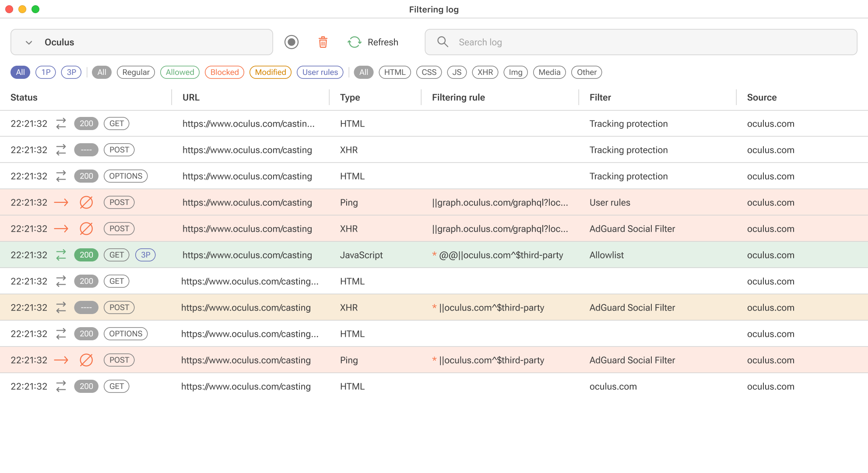This screenshot has height=473, width=868.
Task: Filter by 1P requests
Action: coord(46,72)
